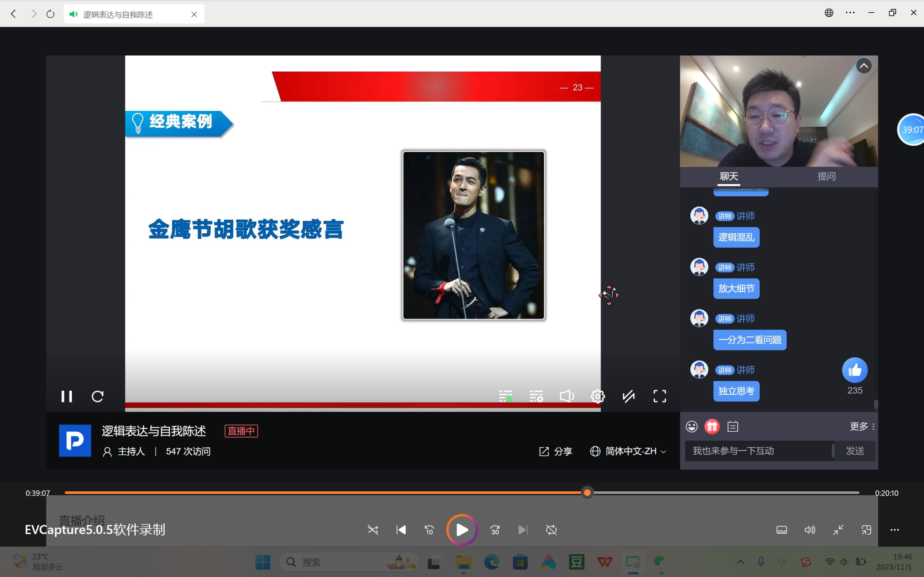924x577 pixels.
Task: Rewind 10 seconds in recording
Action: 429,530
